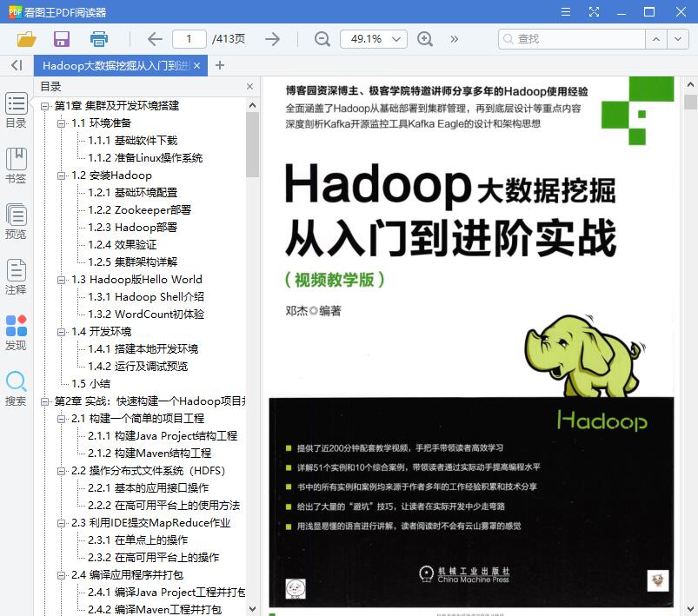Show more toolbar tools chevron

pyautogui.click(x=454, y=39)
